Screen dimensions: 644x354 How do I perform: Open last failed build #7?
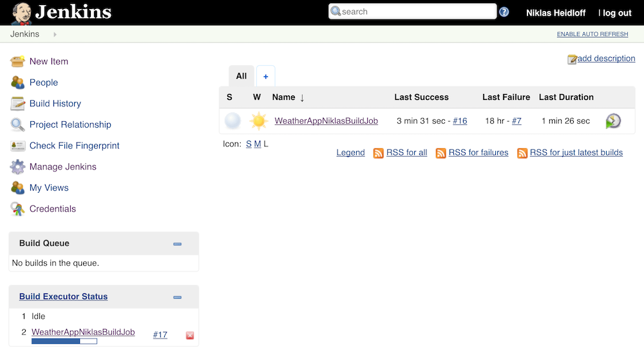(x=516, y=121)
